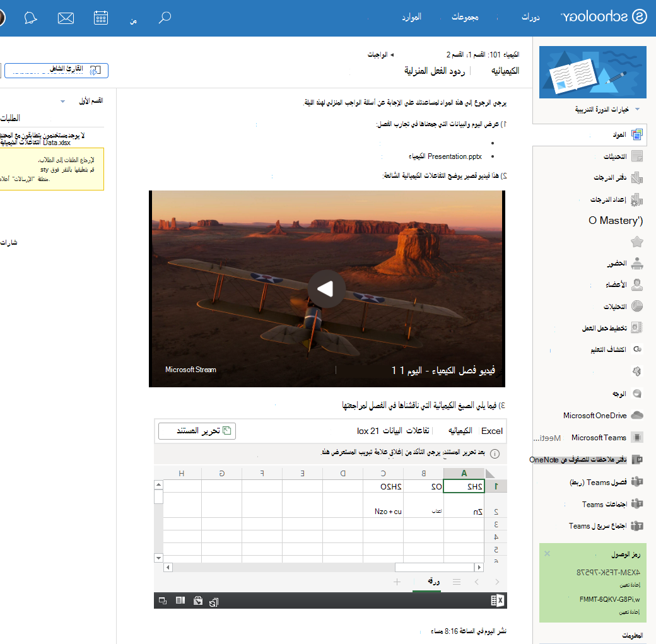Click spreadsheet vertical scroll down arrow
656x644 pixels.
[x=158, y=558]
